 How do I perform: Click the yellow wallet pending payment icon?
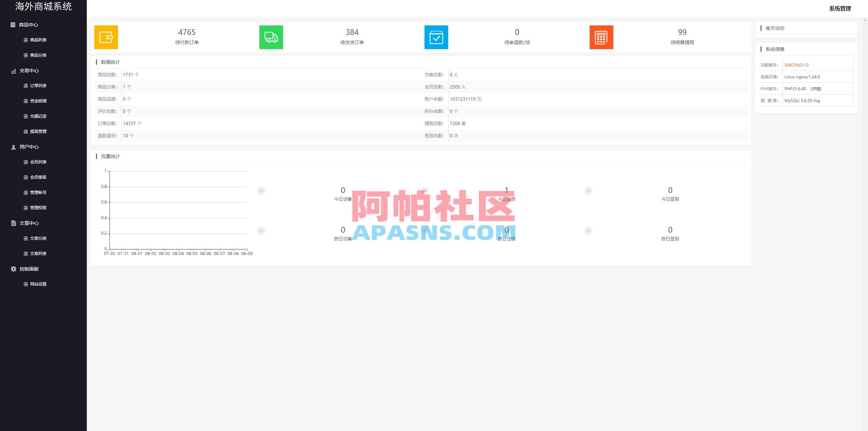(106, 37)
